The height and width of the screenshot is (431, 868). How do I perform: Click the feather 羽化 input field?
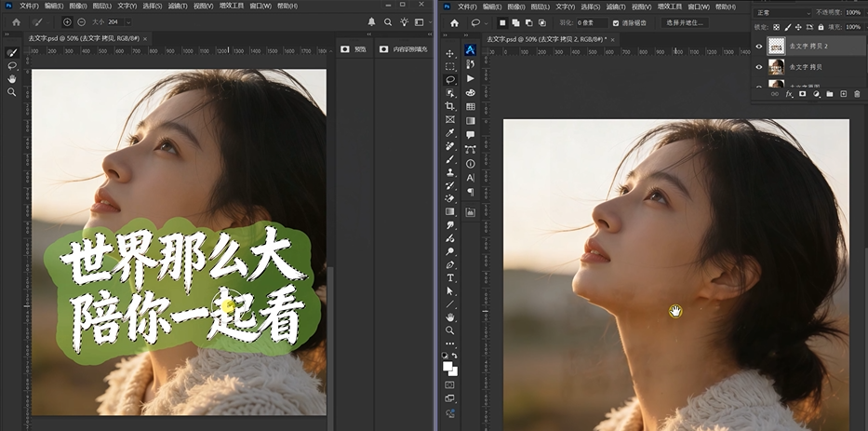point(592,23)
